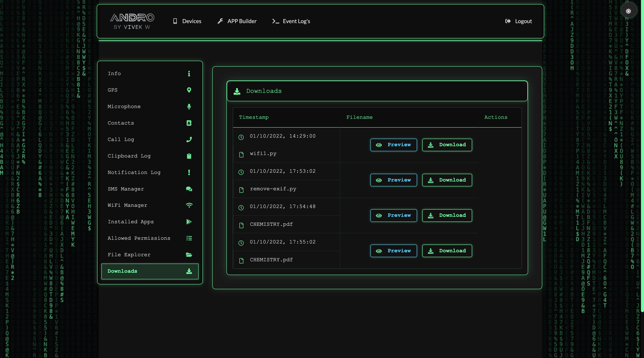Click the WiFi Manager signal icon
This screenshot has width=644, height=358.
(189, 205)
